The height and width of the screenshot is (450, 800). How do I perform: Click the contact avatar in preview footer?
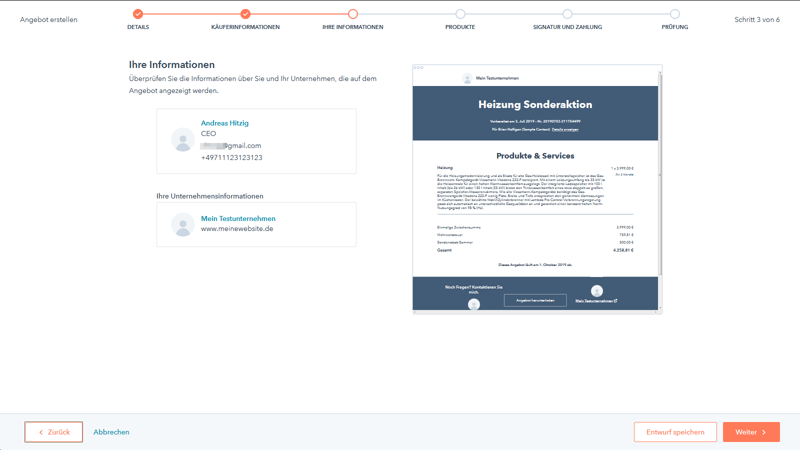[474, 304]
